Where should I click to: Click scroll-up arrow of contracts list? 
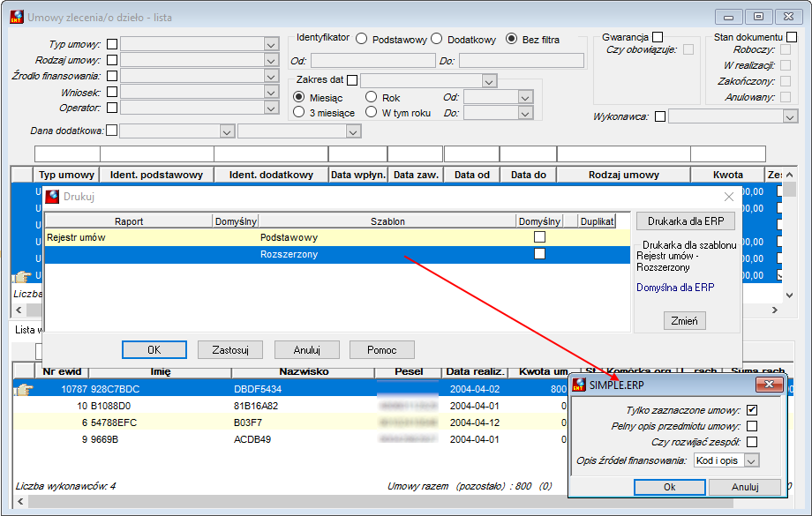789,175
